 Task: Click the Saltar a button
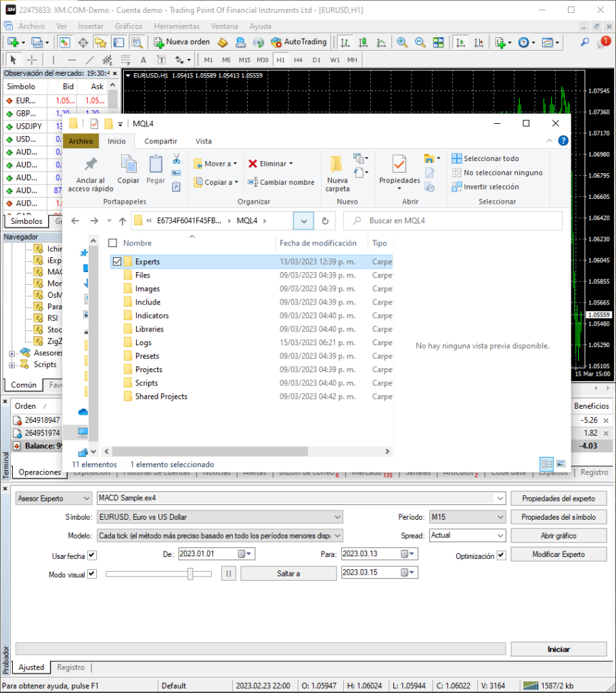[x=288, y=573]
